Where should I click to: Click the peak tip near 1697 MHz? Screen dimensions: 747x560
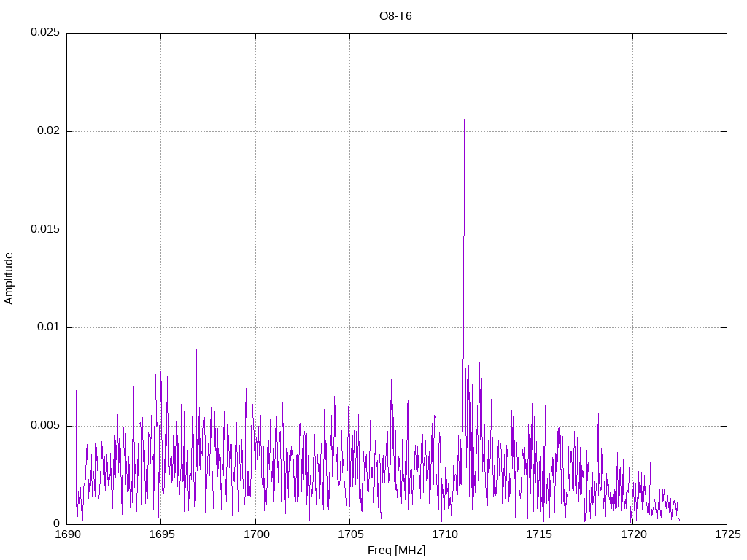pyautogui.click(x=196, y=349)
